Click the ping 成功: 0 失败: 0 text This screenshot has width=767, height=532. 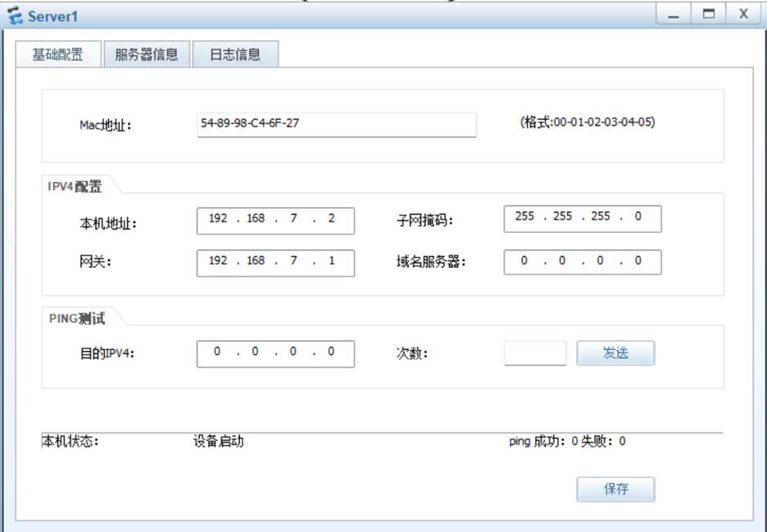567,442
